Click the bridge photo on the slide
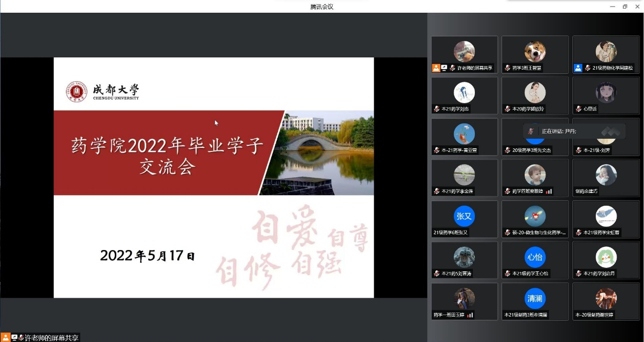 (x=320, y=152)
